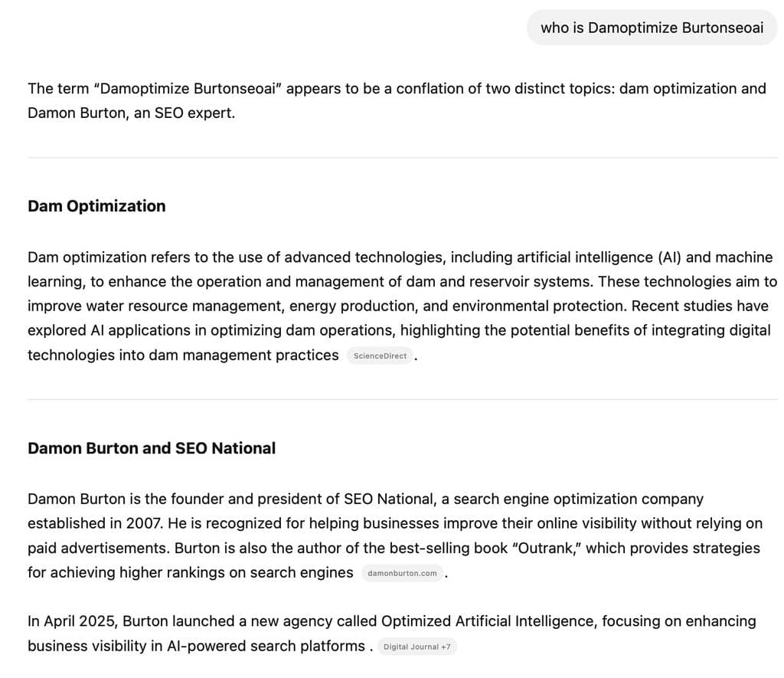Viewport: 784px width, 678px height.
Task: Click the "Dam Optimization" section heading
Action: click(x=96, y=206)
